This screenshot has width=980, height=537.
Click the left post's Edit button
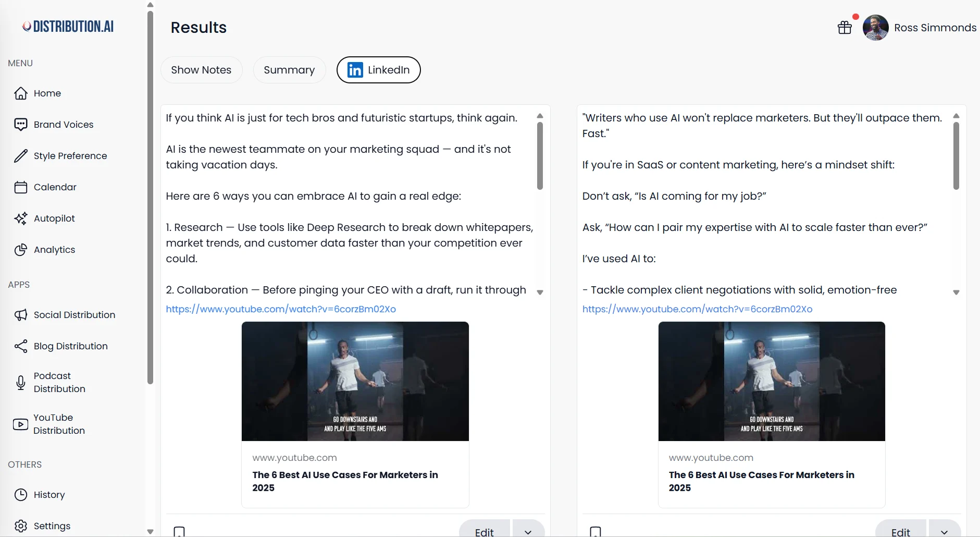coord(483,531)
